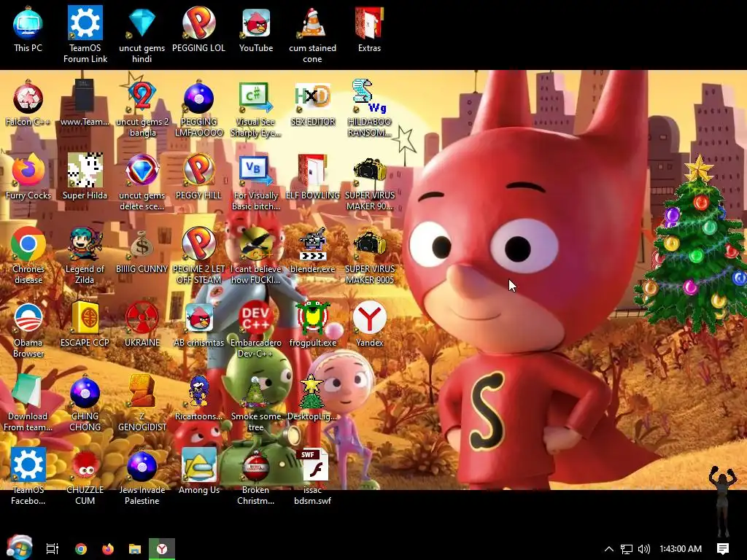Switch to the Yandex taskbar button
This screenshot has height=560, width=747.
tap(162, 548)
